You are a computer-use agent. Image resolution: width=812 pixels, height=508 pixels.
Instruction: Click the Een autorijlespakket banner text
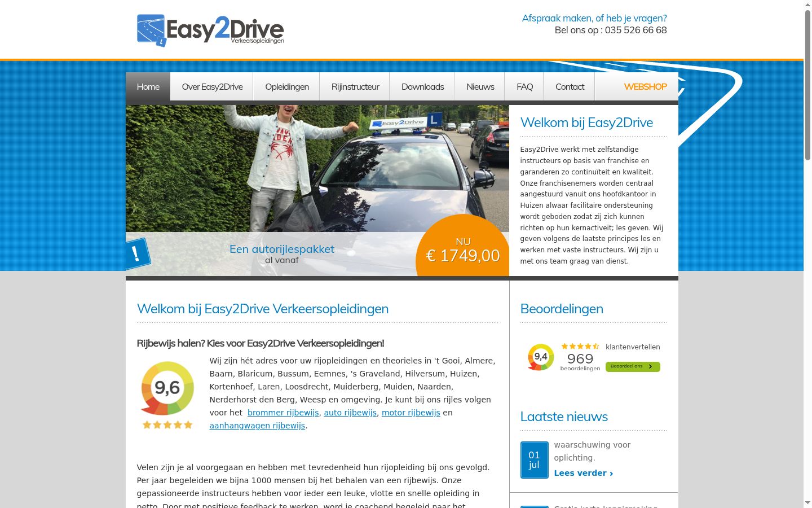(x=282, y=249)
